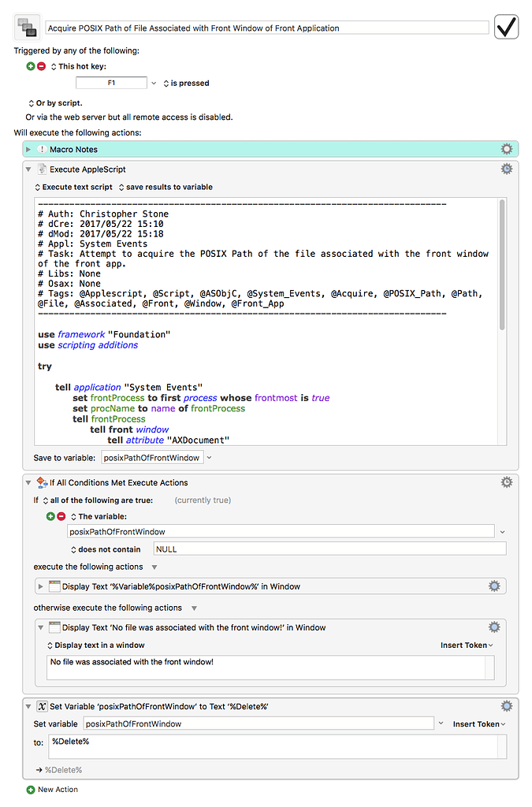Open dropdown beside Set variable name field
The height and width of the screenshot is (807, 532).
point(441,723)
